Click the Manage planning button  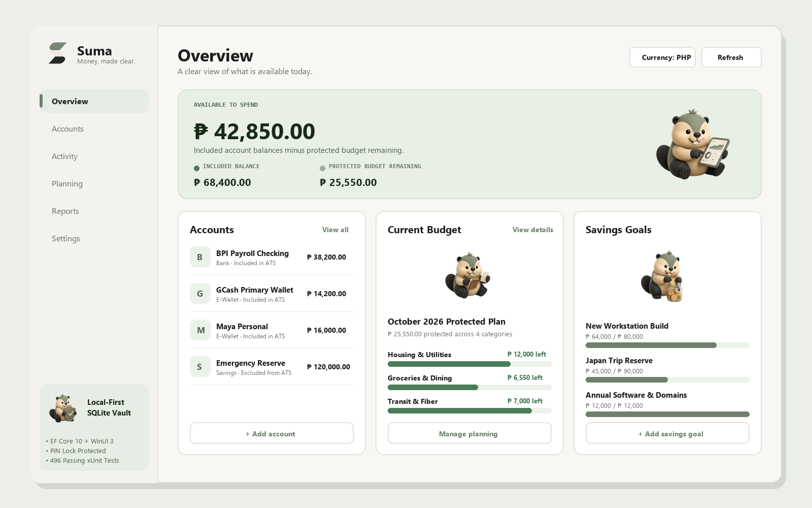click(469, 433)
